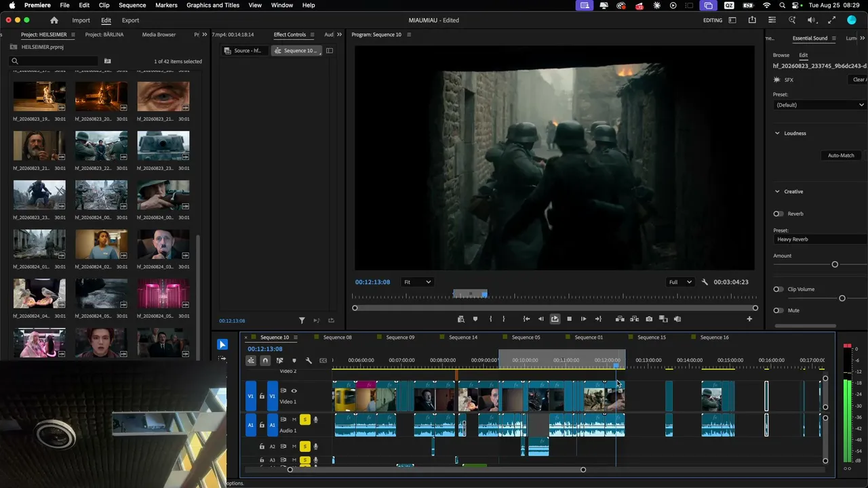Toggle Solo on the Audio 1 track
The height and width of the screenshot is (488, 868).
coord(305,420)
